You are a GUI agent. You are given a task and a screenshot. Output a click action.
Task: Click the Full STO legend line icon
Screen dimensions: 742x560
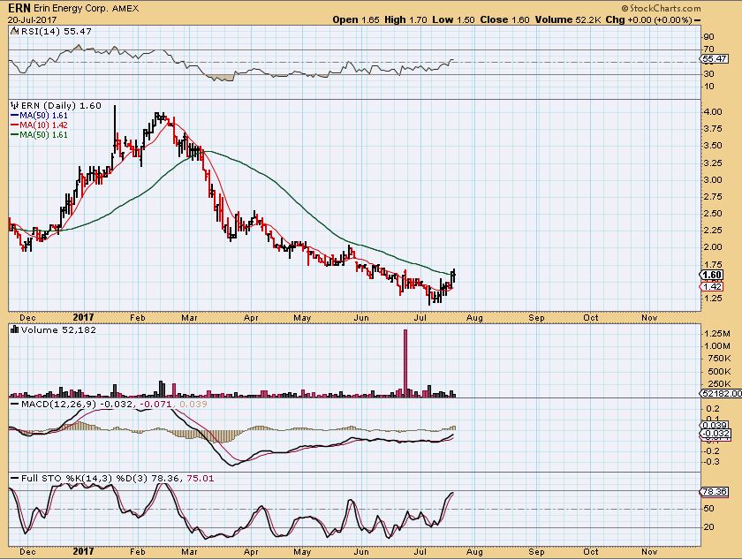tap(12, 478)
